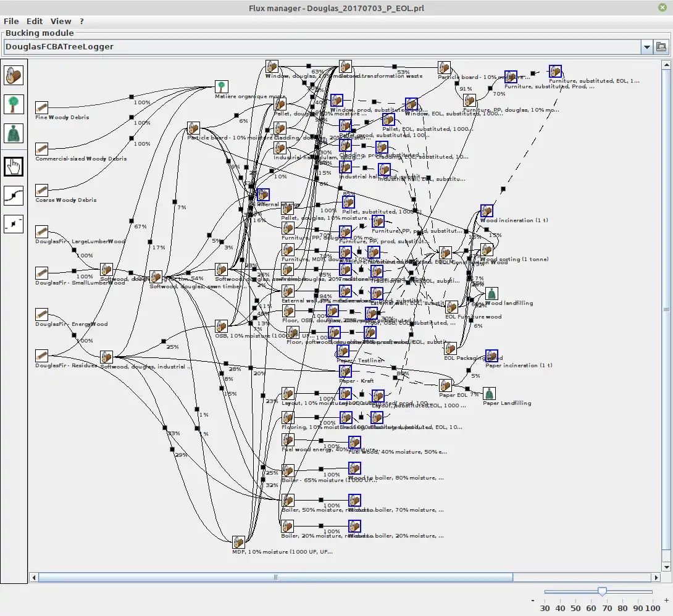Image resolution: width=673 pixels, height=616 pixels.
Task: Activate the hand selection tool
Action: [14, 167]
